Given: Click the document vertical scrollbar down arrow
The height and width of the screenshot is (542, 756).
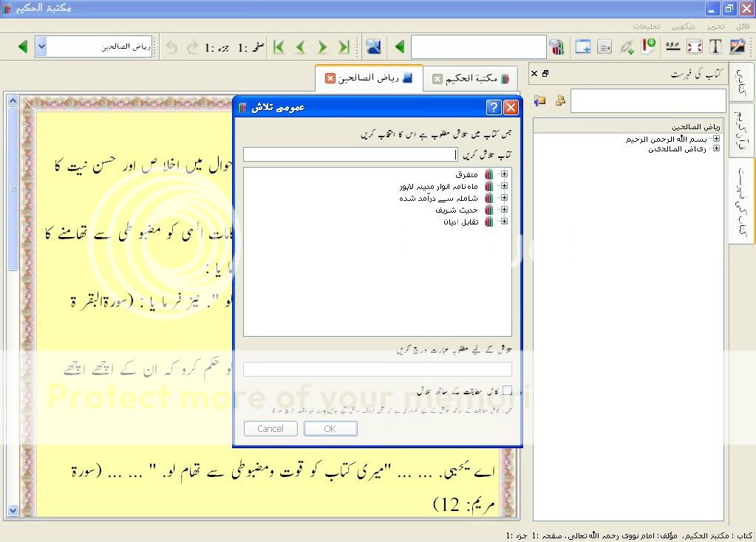Looking at the screenshot, I should (x=13, y=510).
